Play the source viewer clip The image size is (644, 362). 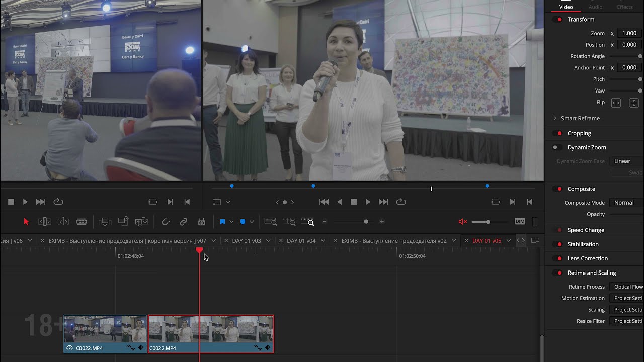coord(25,202)
